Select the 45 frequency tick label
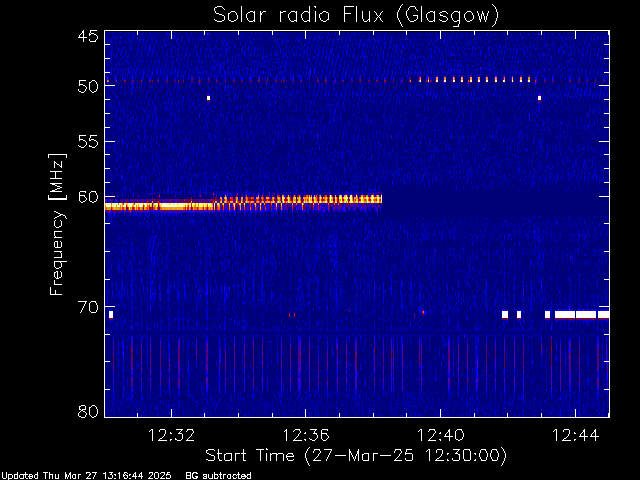The image size is (640, 480). pyautogui.click(x=88, y=37)
